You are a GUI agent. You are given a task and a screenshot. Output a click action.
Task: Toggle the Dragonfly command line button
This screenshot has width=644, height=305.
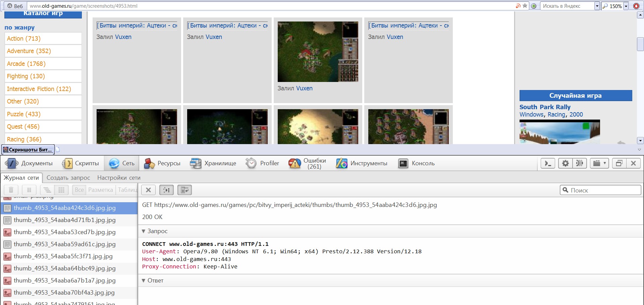(548, 163)
